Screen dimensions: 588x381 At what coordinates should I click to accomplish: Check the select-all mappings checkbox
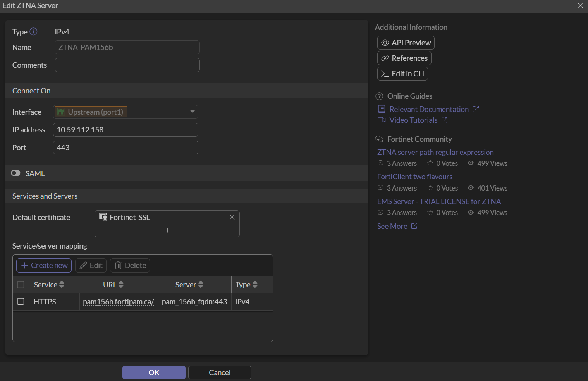pos(21,285)
